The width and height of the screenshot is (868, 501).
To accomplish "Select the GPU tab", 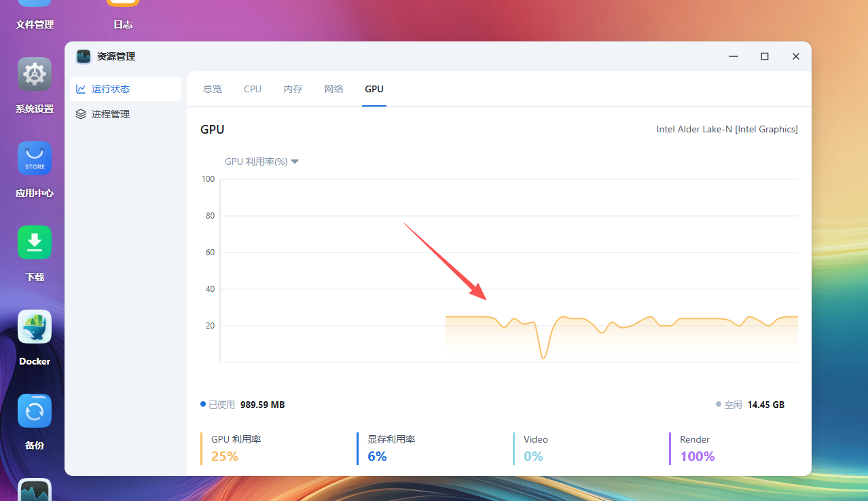I will tap(374, 89).
